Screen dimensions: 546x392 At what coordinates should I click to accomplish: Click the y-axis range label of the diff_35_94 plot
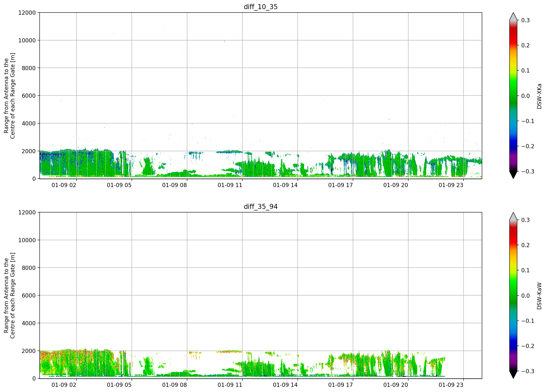click(x=9, y=295)
